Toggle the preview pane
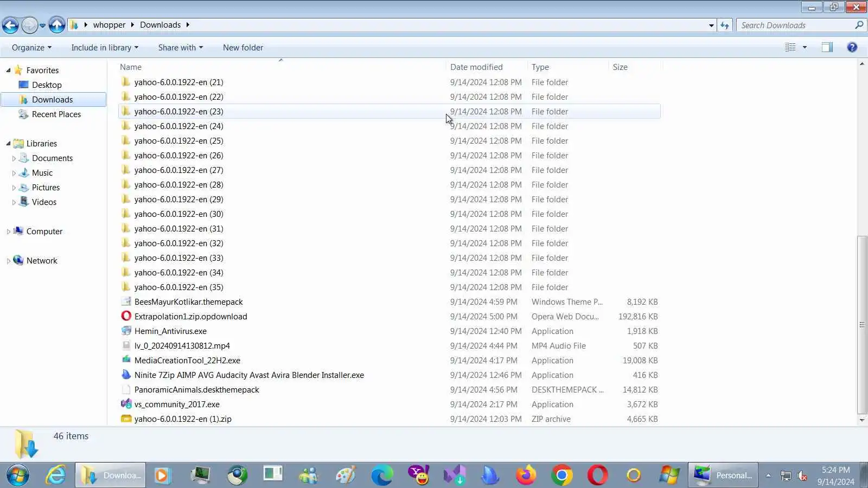868x488 pixels. tap(827, 47)
